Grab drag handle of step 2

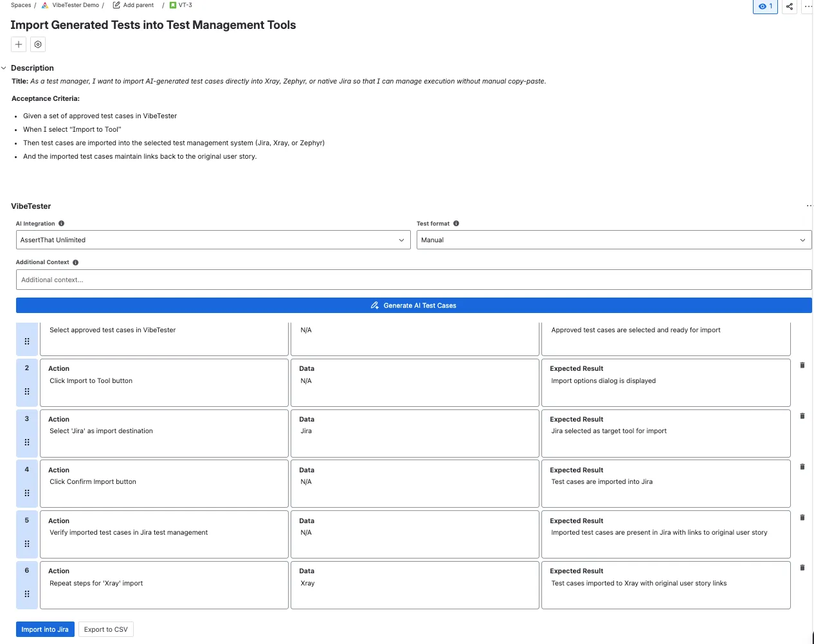(x=27, y=391)
